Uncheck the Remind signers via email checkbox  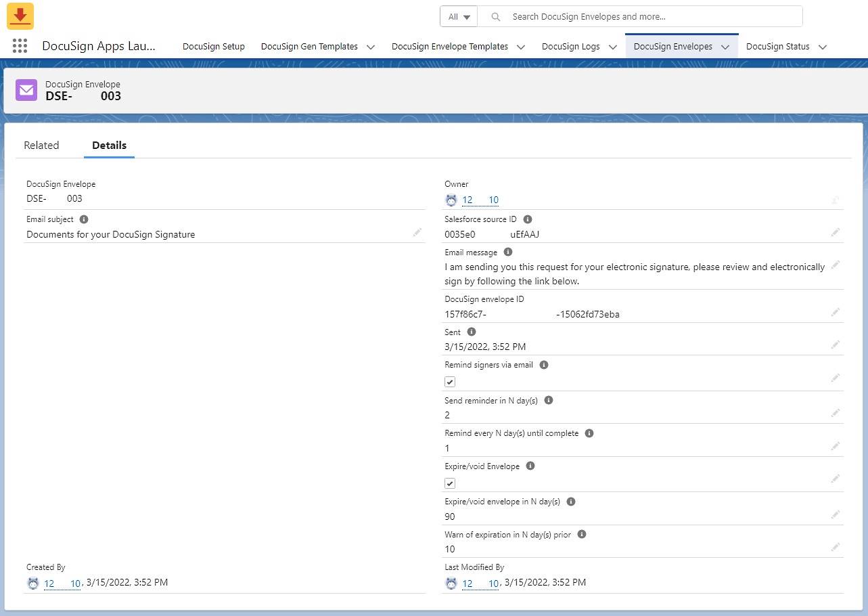[449, 382]
